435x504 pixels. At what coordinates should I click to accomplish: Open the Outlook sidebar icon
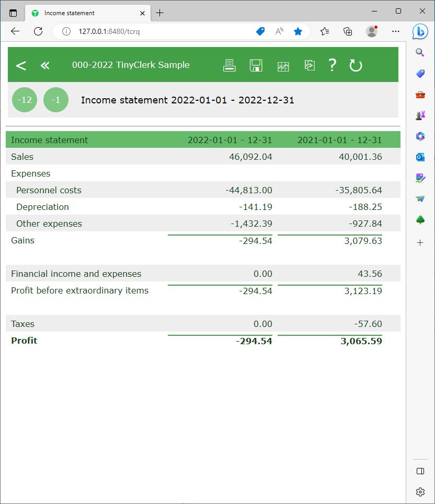click(420, 157)
